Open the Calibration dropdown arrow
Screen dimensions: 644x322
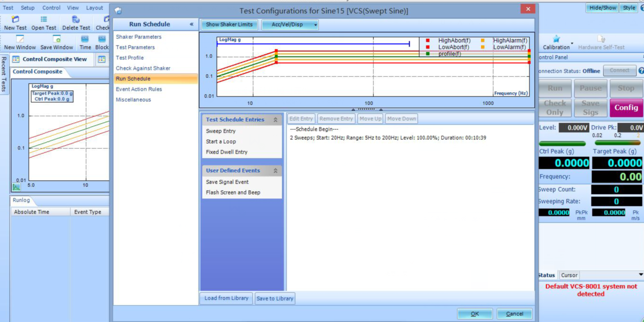pos(572,43)
